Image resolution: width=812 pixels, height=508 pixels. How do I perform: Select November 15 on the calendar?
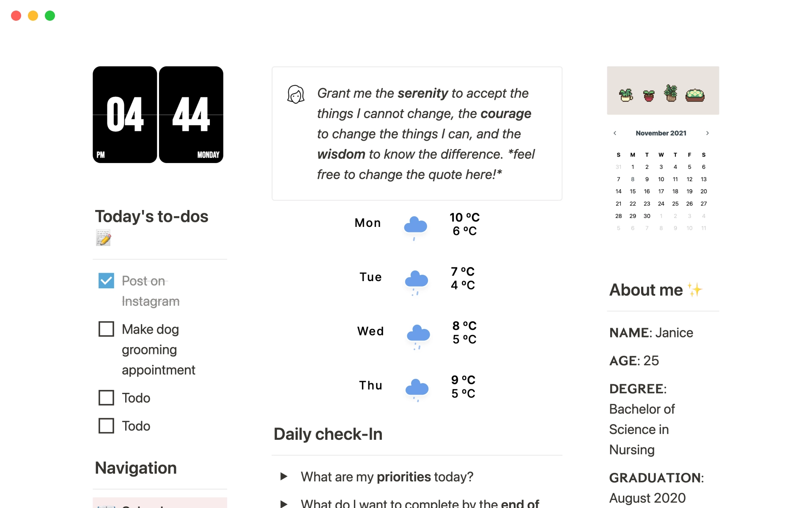632,191
